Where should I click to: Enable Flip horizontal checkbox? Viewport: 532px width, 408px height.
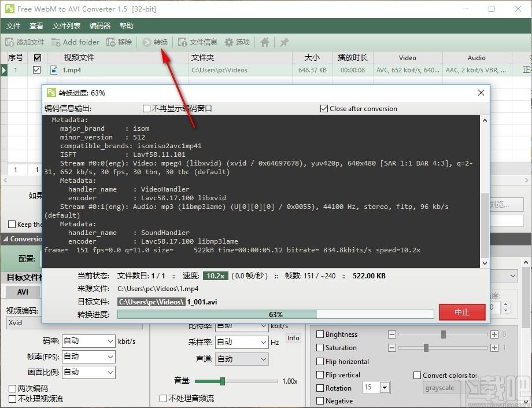tap(320, 362)
